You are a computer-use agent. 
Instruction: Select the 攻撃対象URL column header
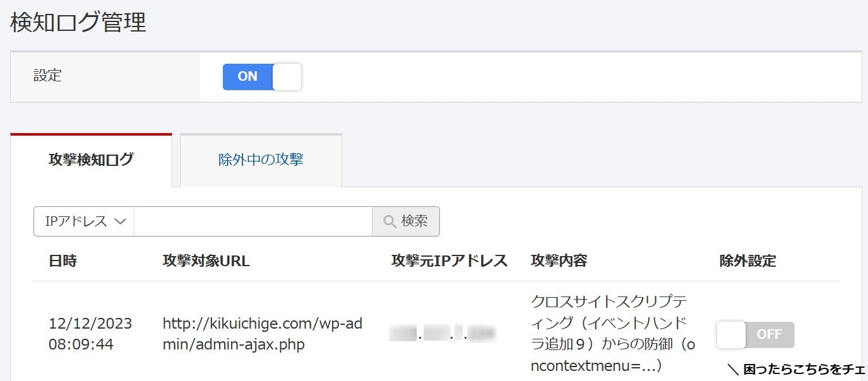(206, 261)
